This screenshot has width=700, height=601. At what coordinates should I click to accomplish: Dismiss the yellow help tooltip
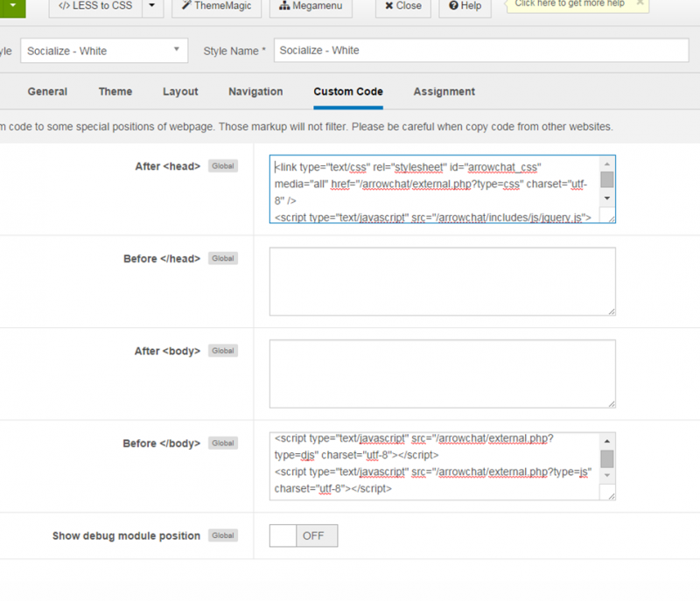pos(640,3)
